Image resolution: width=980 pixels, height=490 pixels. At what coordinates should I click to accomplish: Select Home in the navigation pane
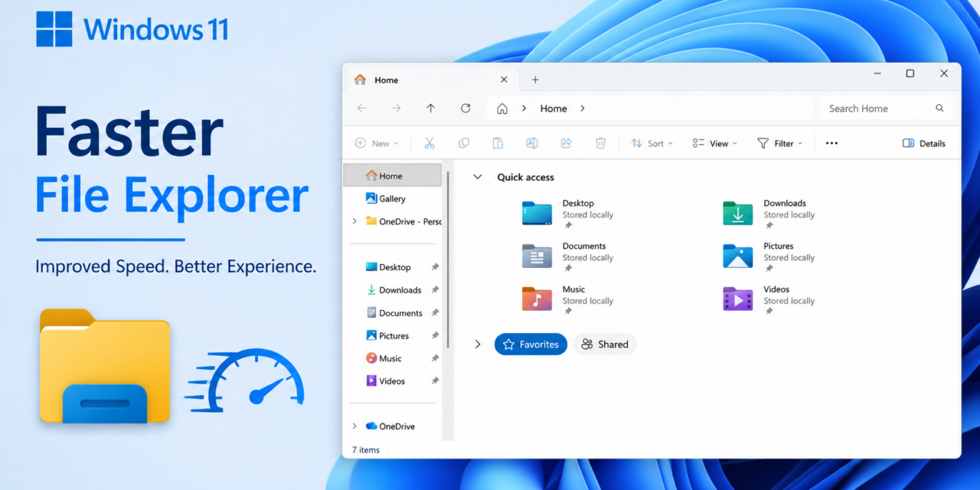click(x=392, y=175)
